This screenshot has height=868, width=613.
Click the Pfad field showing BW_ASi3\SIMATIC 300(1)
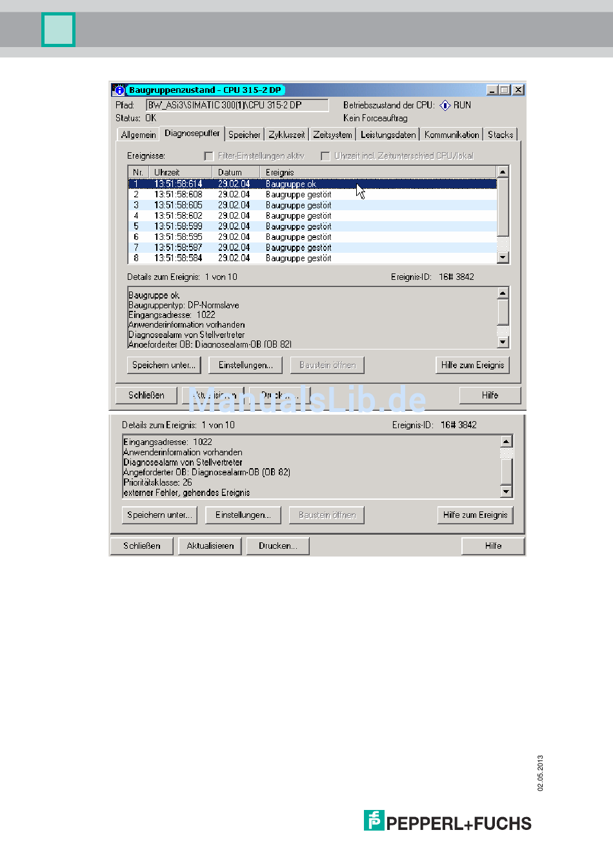click(x=237, y=105)
